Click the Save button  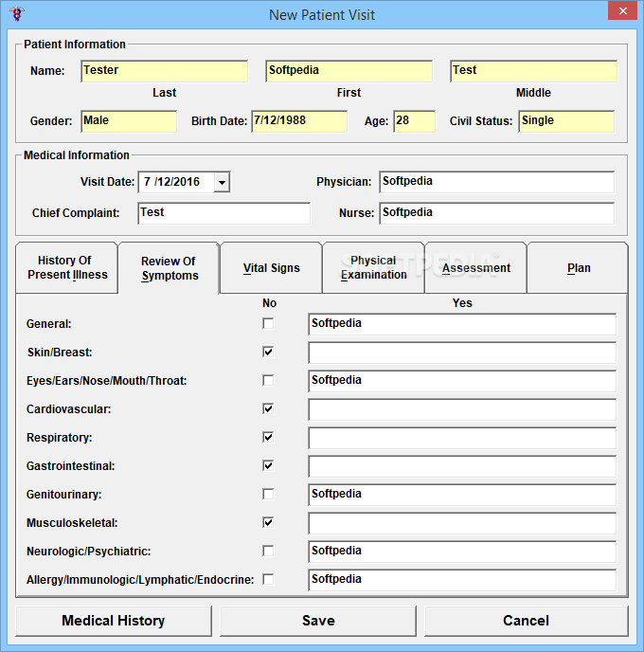(318, 621)
